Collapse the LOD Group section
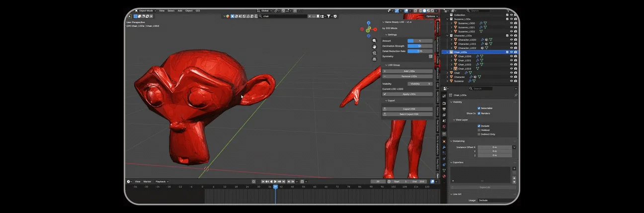The height and width of the screenshot is (213, 644). [393, 65]
